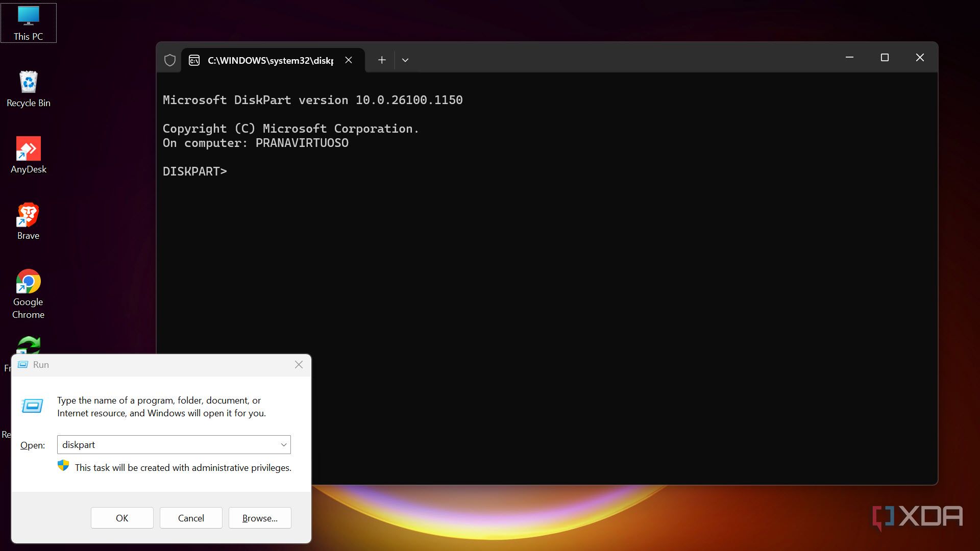Click the terminal tab's command prompt icon

(x=194, y=60)
